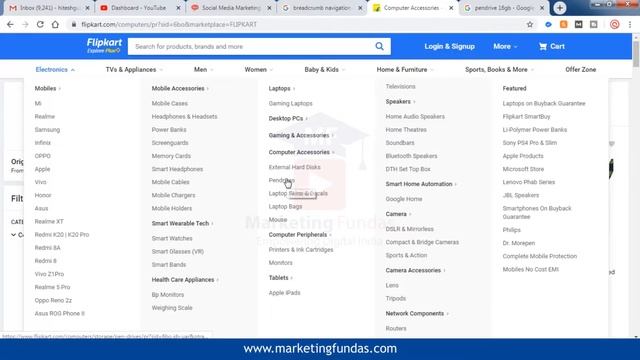Open External Hard Disks
640x360 pixels.
coord(294,167)
